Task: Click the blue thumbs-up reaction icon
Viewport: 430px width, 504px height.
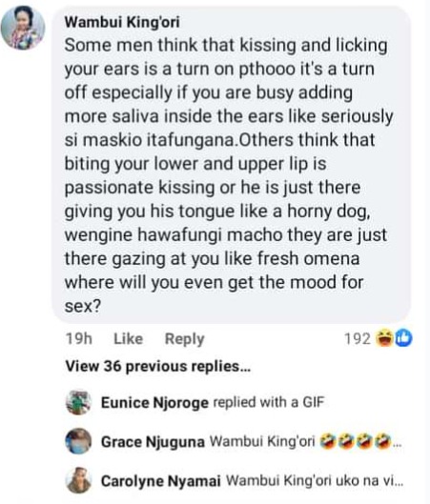Action: [x=403, y=338]
